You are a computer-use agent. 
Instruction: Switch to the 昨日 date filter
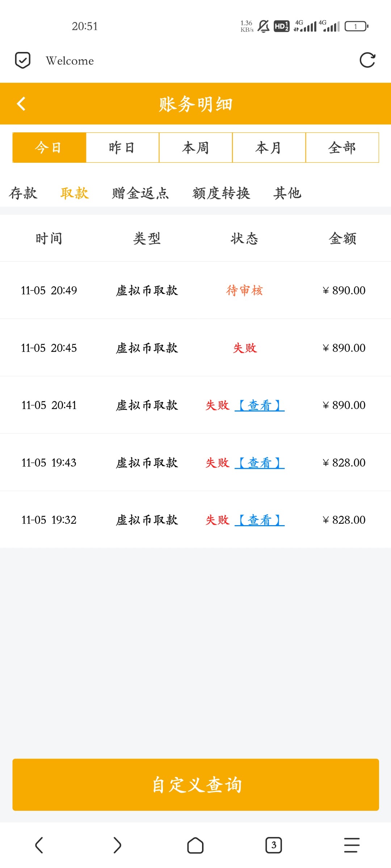[x=122, y=148]
